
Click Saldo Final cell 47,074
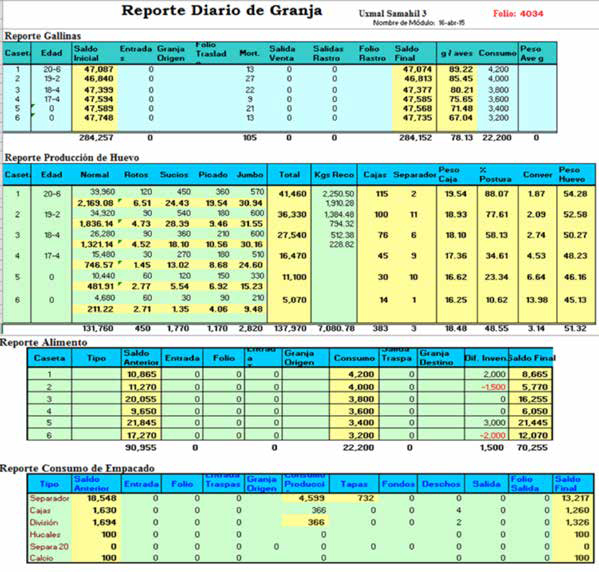pos(417,69)
